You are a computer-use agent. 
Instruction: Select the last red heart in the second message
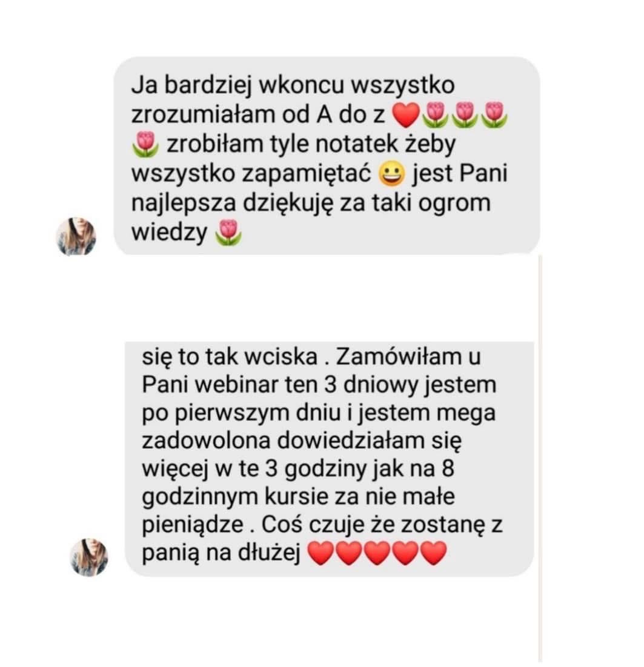pyautogui.click(x=433, y=553)
